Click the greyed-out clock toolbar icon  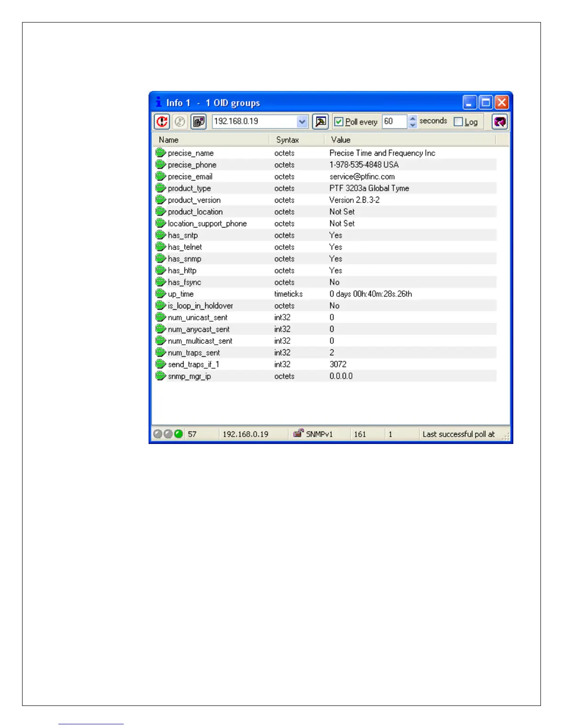point(180,122)
